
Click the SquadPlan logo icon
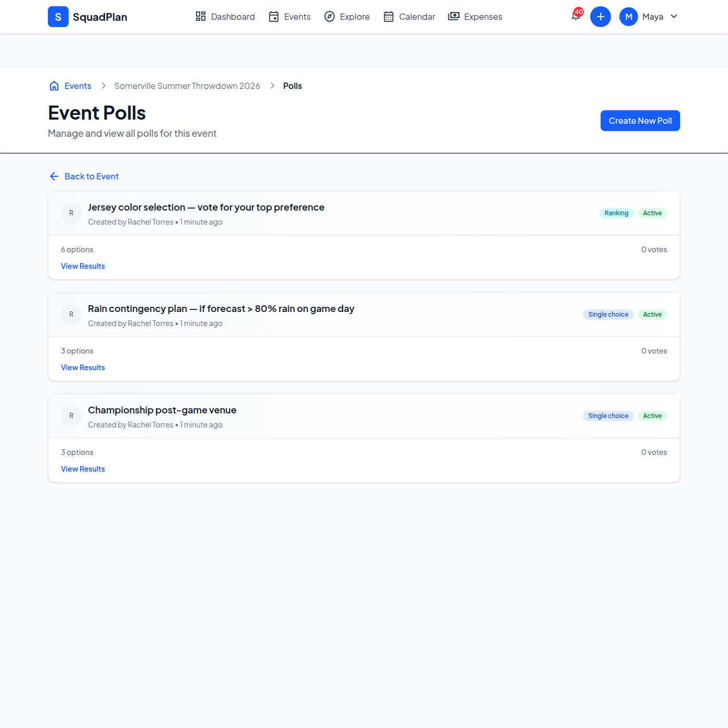(x=58, y=17)
